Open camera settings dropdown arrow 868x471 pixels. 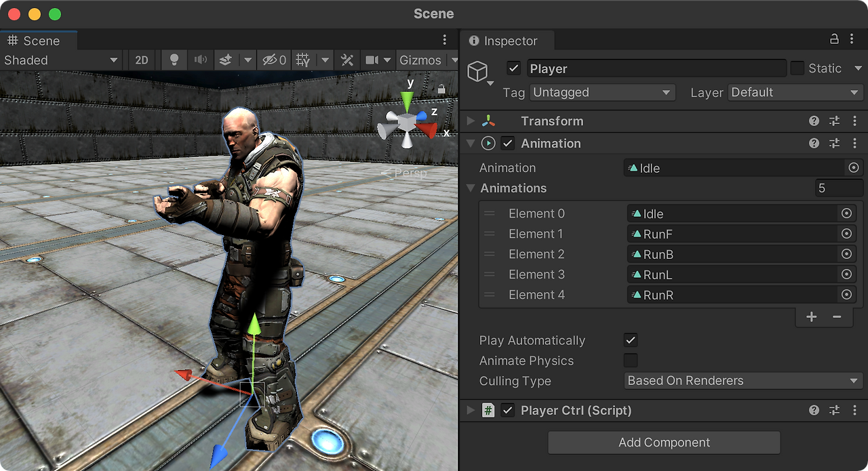click(x=387, y=60)
